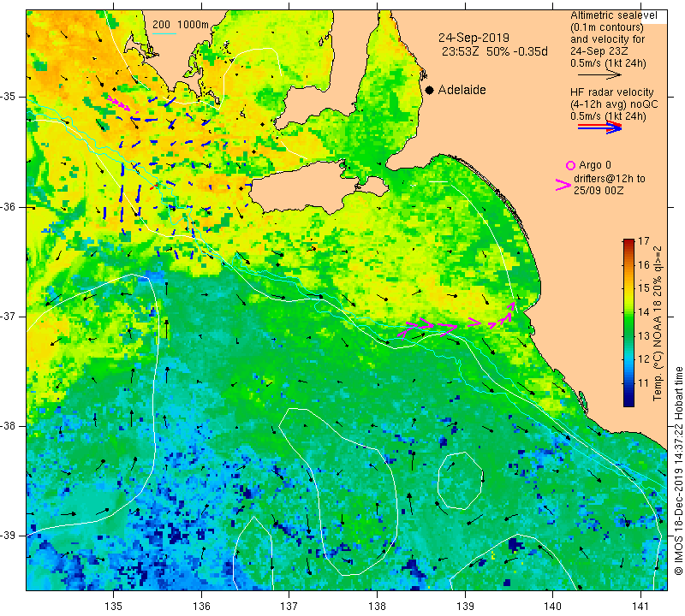Image resolution: width=685 pixels, height=616 pixels.
Task: Click the longitude 135 axis label
Action: [114, 606]
